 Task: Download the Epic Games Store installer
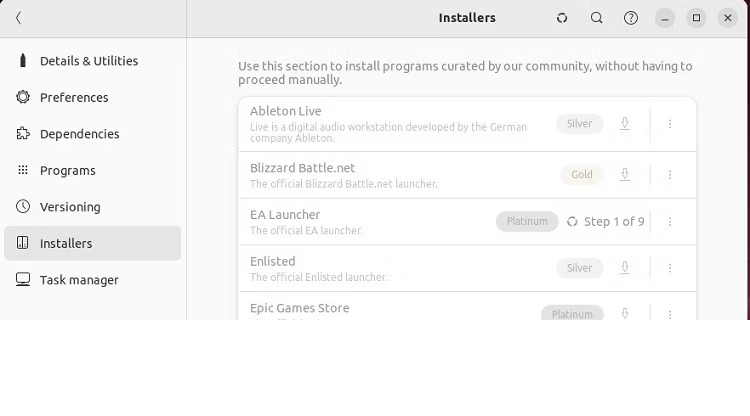625,313
